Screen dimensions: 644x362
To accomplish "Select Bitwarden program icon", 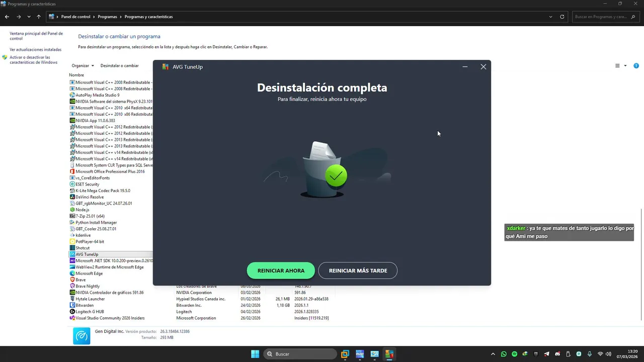I will 72,305.
